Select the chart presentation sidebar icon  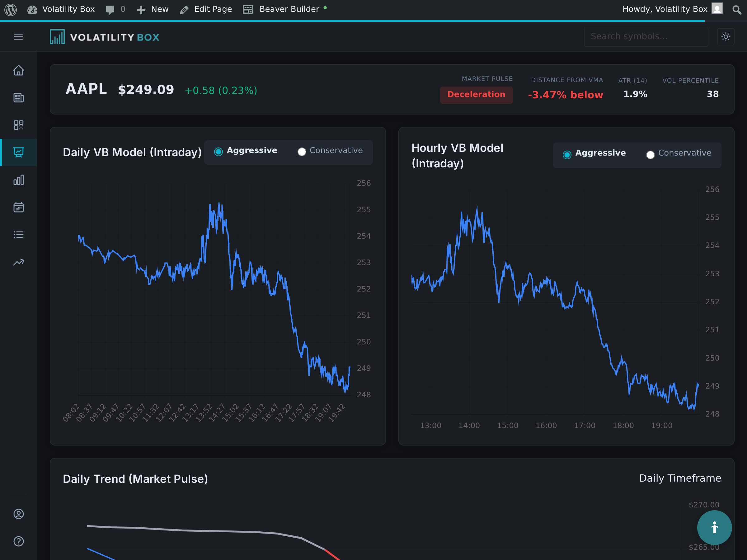(19, 152)
